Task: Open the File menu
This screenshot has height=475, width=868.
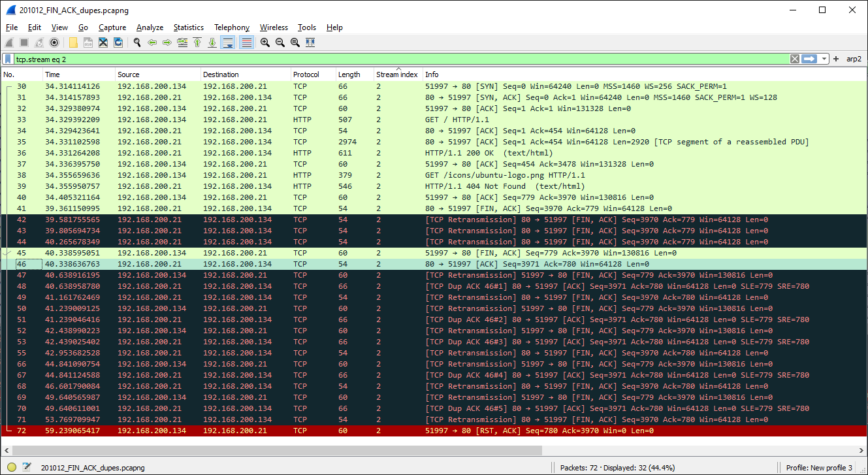Action: tap(12, 27)
